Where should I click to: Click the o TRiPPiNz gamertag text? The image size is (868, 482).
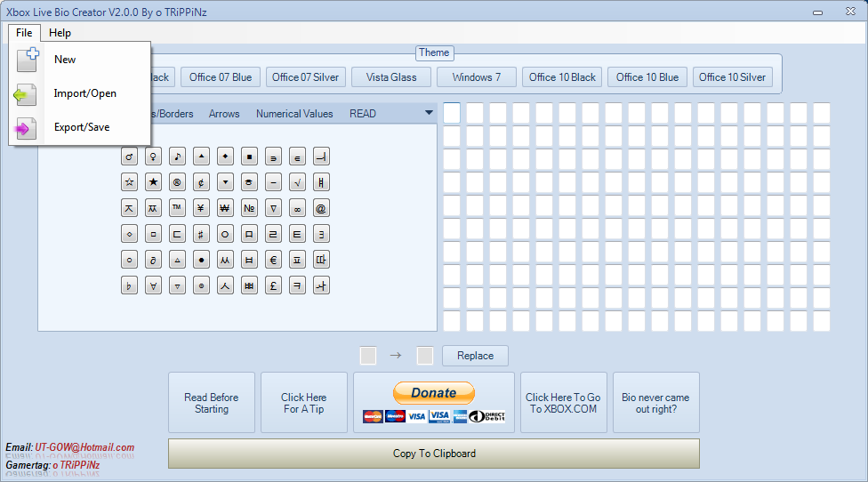click(x=76, y=465)
